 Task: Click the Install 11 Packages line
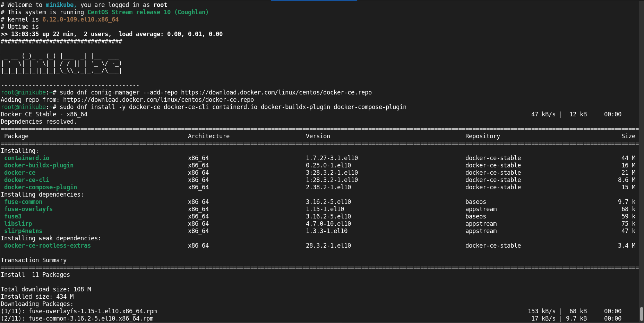(35, 275)
